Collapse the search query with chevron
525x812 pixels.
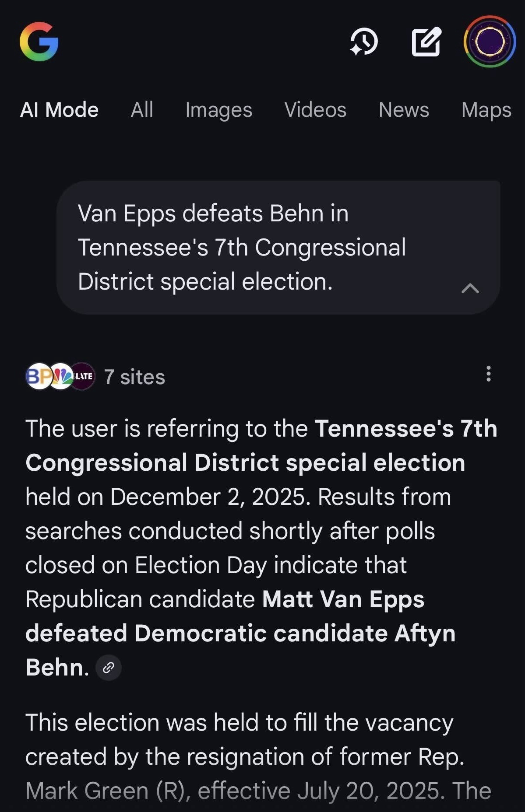click(x=470, y=288)
